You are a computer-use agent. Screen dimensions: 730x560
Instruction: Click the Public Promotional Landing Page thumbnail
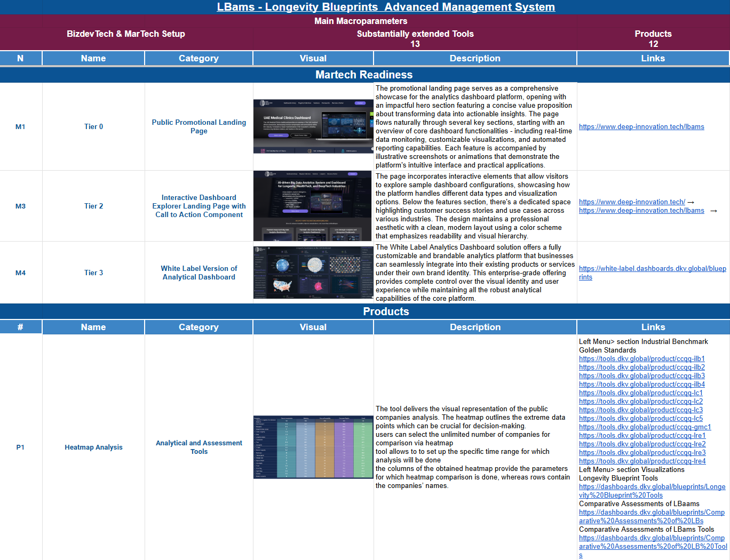tap(313, 126)
